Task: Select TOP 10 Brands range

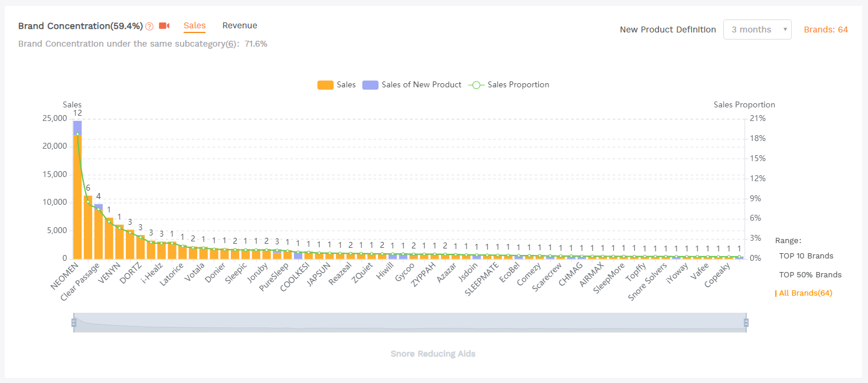Action: pyautogui.click(x=806, y=256)
